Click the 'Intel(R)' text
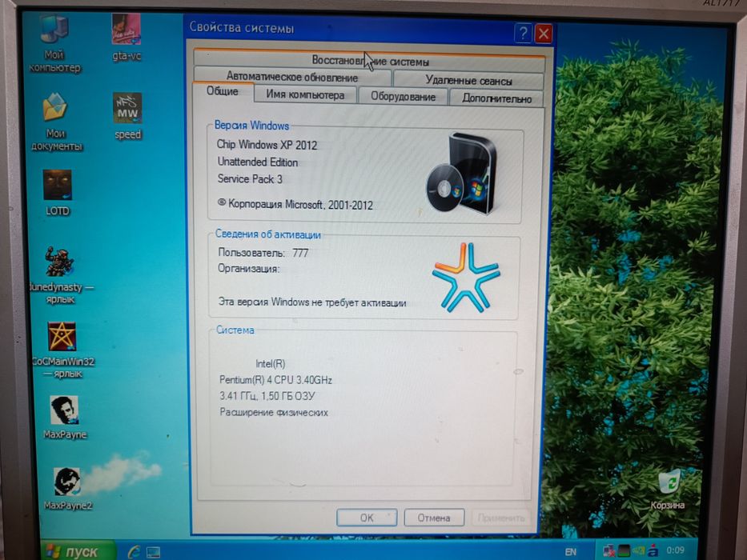Viewport: 747px width, 560px height. [x=270, y=364]
